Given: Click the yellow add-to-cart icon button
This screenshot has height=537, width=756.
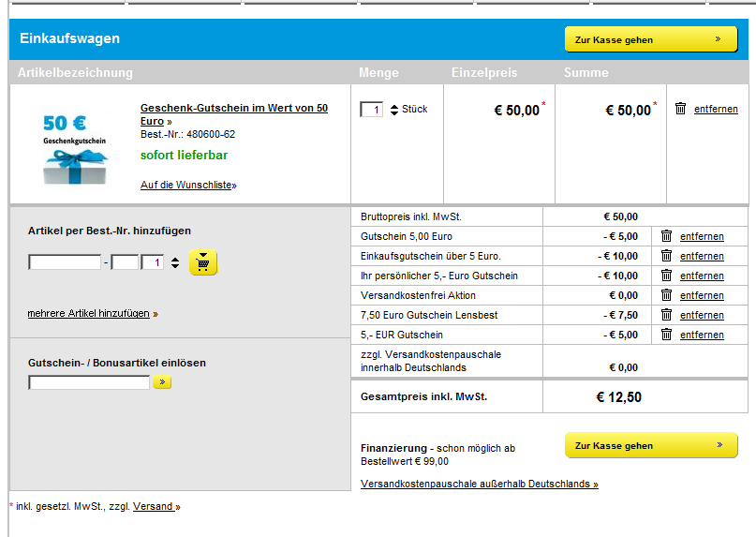Looking at the screenshot, I should pyautogui.click(x=203, y=262).
